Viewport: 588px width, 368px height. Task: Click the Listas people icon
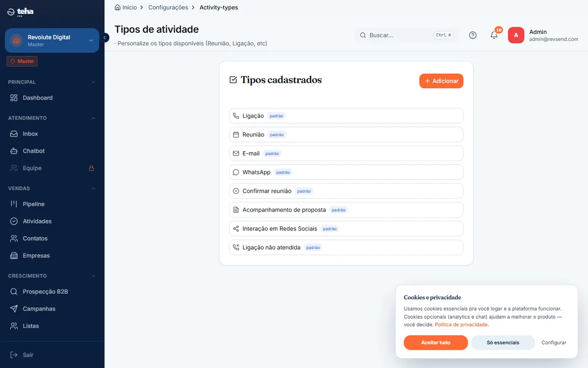pos(14,326)
